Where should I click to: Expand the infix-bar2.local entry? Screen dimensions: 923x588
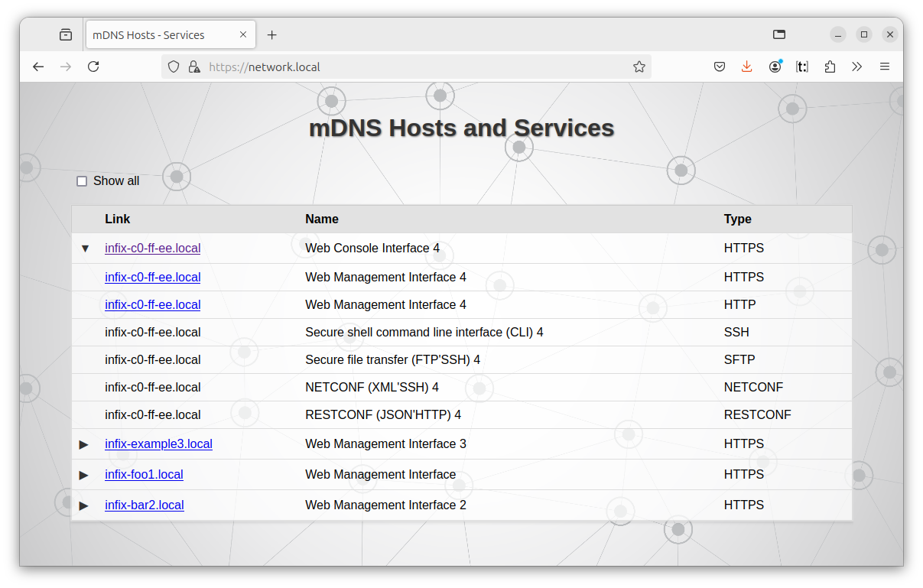pos(84,505)
